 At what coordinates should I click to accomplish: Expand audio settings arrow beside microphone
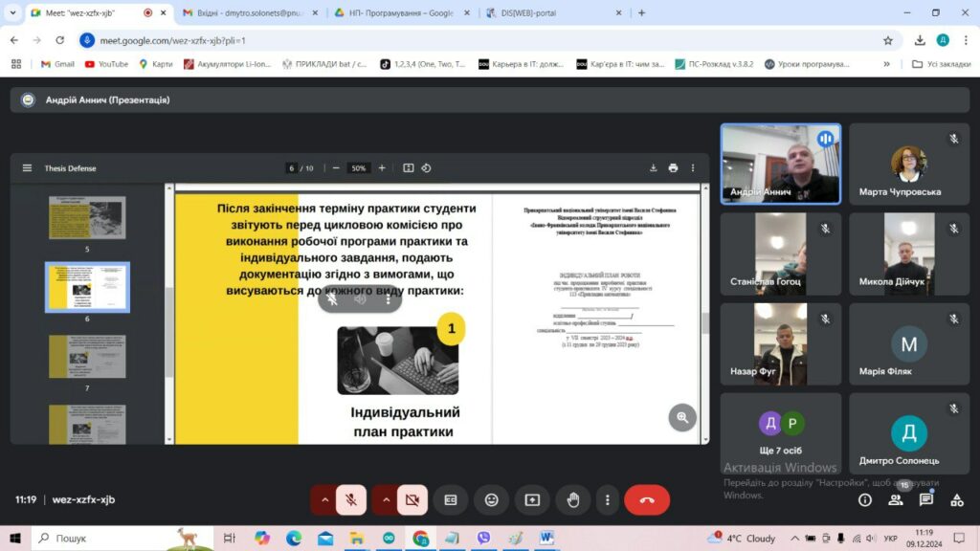[x=324, y=499]
